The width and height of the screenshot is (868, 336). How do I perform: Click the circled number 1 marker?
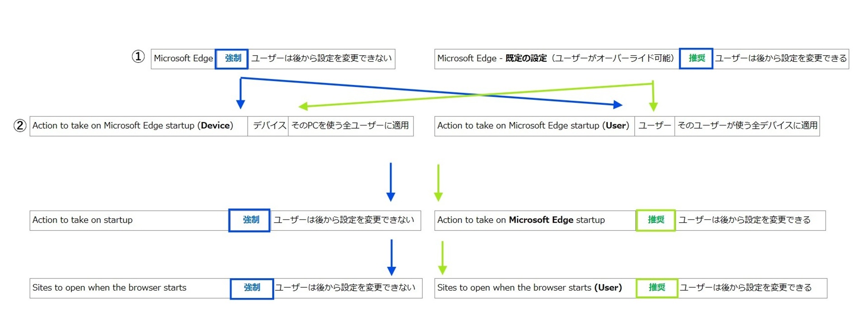point(138,57)
